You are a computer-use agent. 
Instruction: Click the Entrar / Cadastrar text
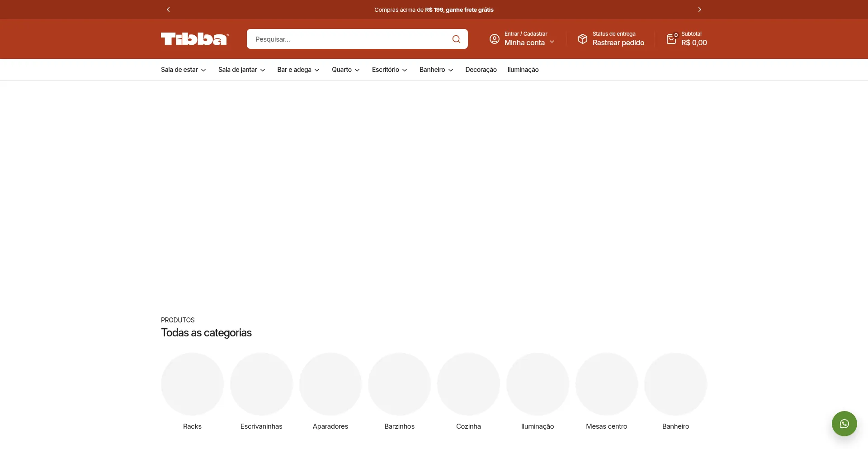tap(526, 34)
